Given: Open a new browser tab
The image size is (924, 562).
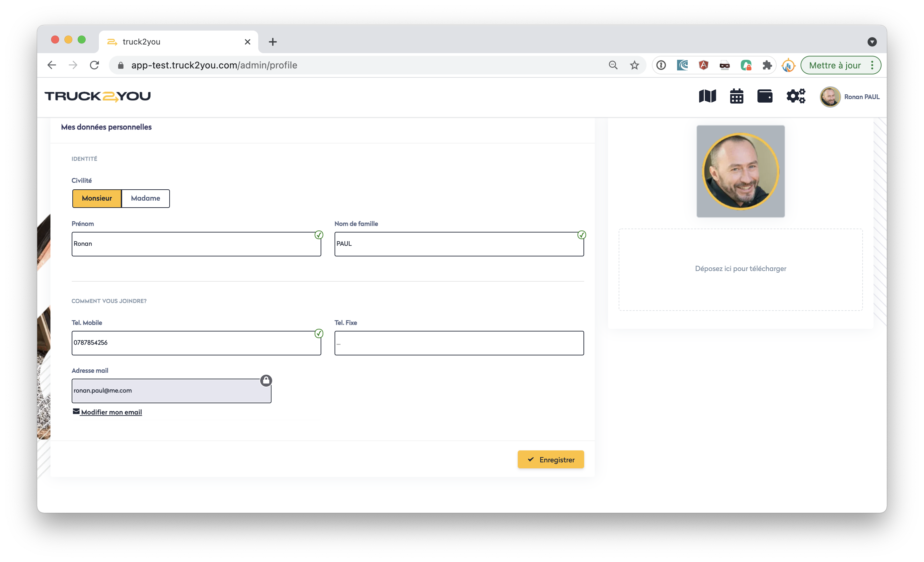Looking at the screenshot, I should coord(272,42).
